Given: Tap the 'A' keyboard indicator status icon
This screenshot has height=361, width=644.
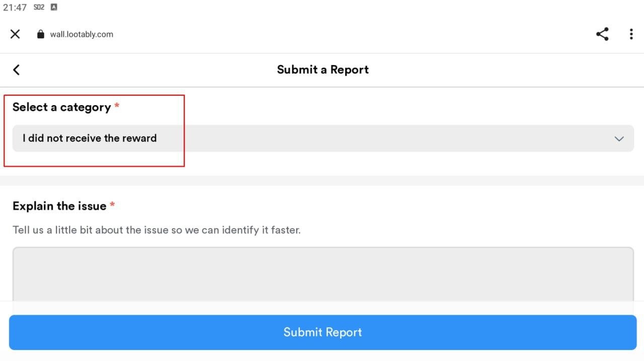Looking at the screenshot, I should 54,7.
